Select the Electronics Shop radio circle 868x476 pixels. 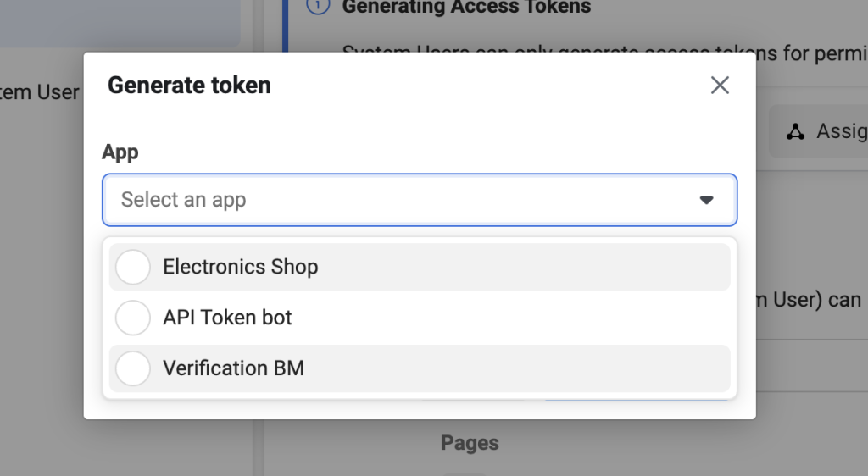[x=133, y=267]
